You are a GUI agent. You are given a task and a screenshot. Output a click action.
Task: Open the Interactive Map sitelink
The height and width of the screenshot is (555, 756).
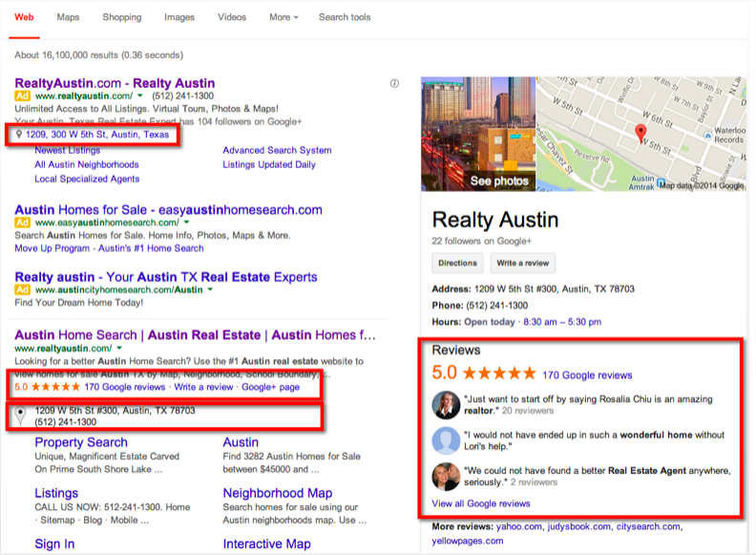pos(266,544)
